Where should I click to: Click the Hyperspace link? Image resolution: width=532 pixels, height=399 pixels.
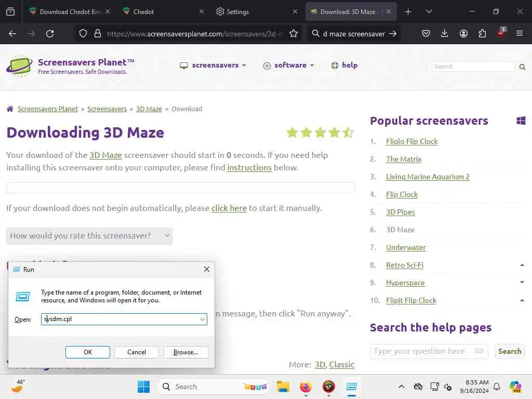pos(405,283)
